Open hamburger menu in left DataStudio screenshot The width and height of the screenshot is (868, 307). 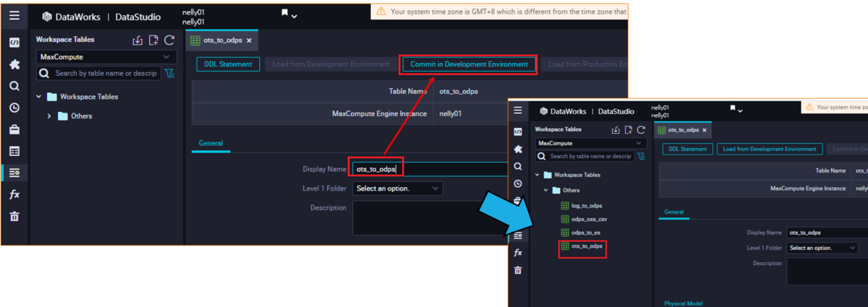pyautogui.click(x=14, y=15)
